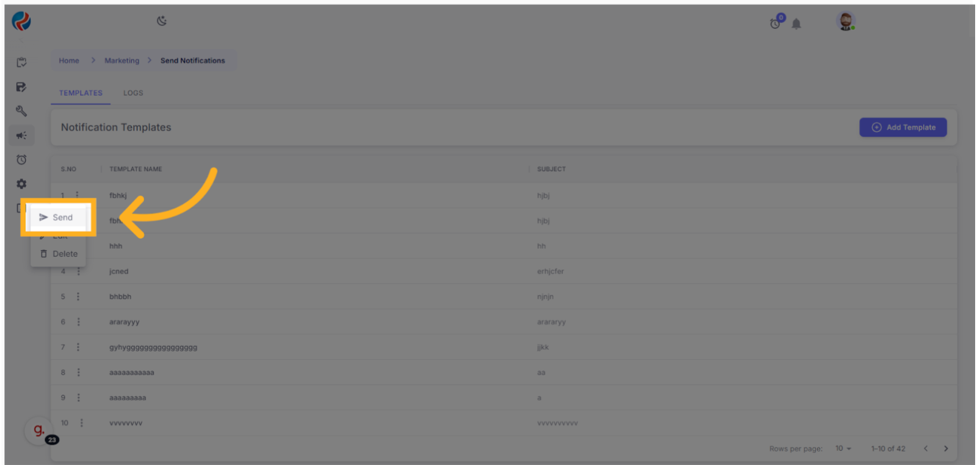Open the alarm clock sidebar icon
This screenshot has width=980, height=465.
[21, 160]
